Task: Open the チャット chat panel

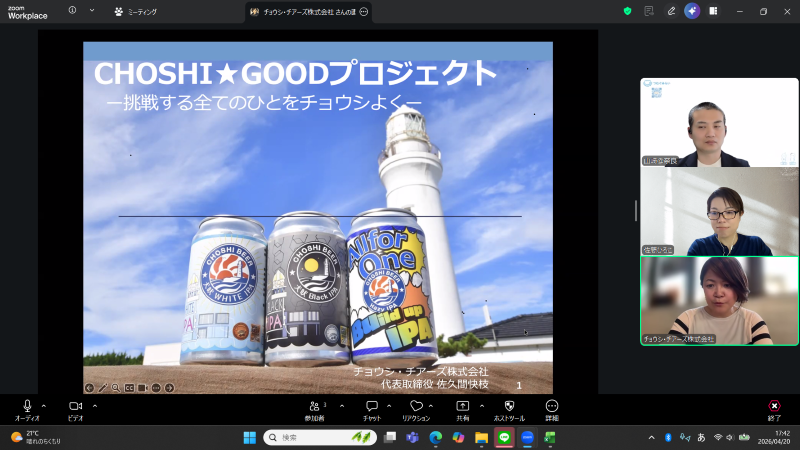Action: pos(371,409)
